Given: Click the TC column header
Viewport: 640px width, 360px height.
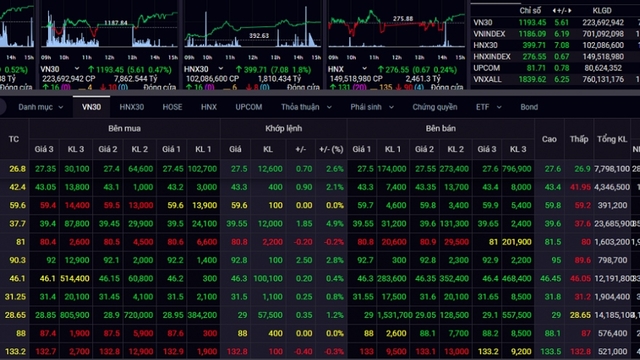Looking at the screenshot, I should click(x=14, y=139).
